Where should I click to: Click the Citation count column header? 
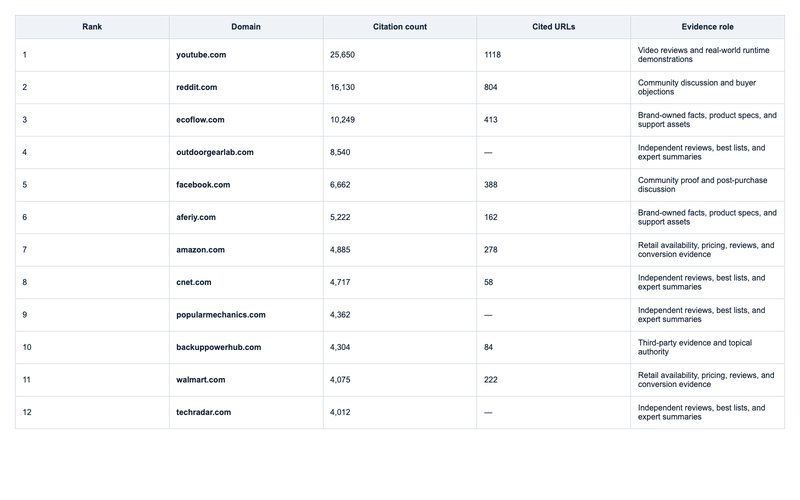399,27
